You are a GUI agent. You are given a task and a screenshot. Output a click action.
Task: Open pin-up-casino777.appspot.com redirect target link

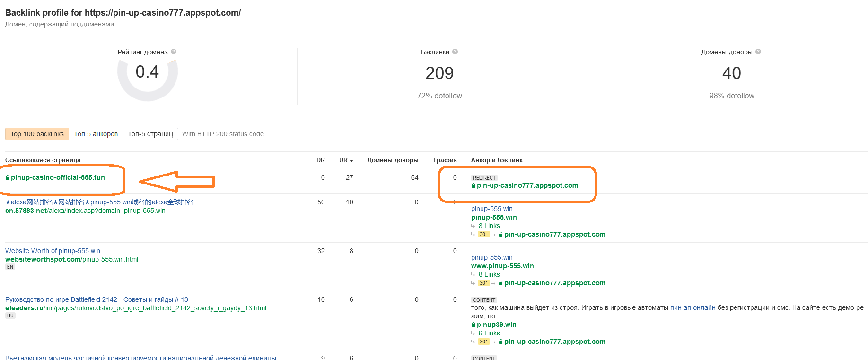[x=527, y=185]
